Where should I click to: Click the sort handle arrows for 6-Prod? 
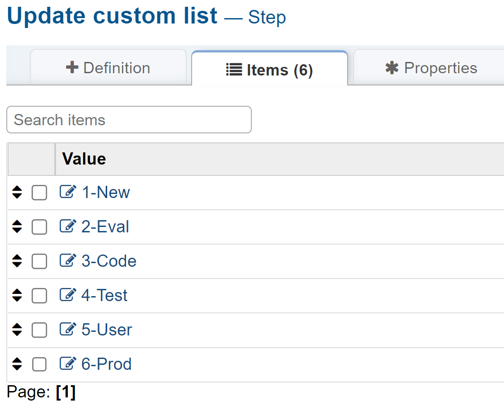tap(17, 364)
